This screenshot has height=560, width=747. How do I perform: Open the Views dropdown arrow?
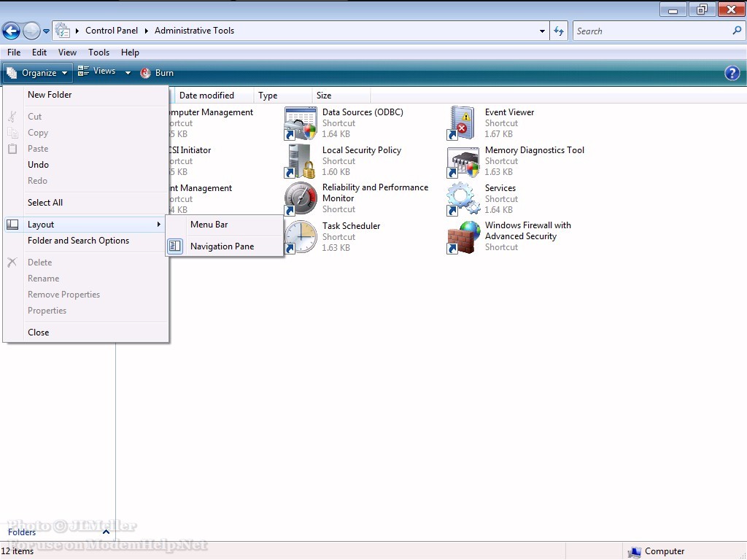(128, 73)
